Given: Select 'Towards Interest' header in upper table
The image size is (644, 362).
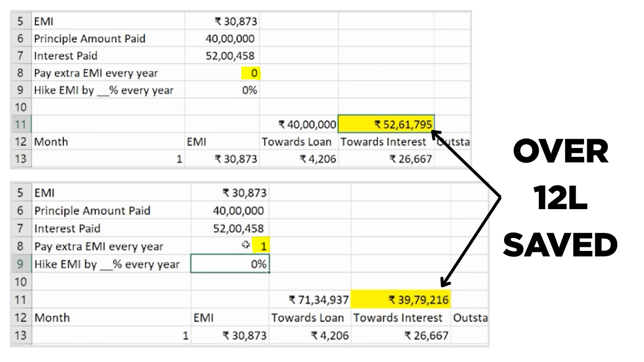Looking at the screenshot, I should click(383, 142).
